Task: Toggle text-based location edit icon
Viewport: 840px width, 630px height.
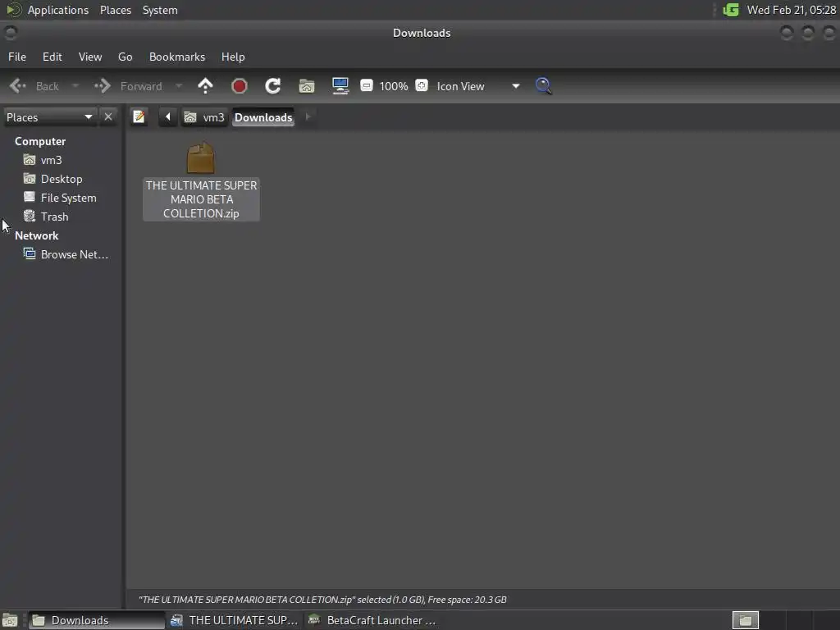Action: pos(139,116)
